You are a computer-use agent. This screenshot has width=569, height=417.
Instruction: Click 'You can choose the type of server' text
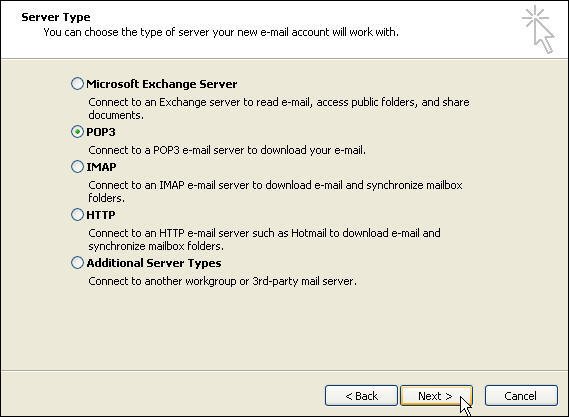[221, 32]
